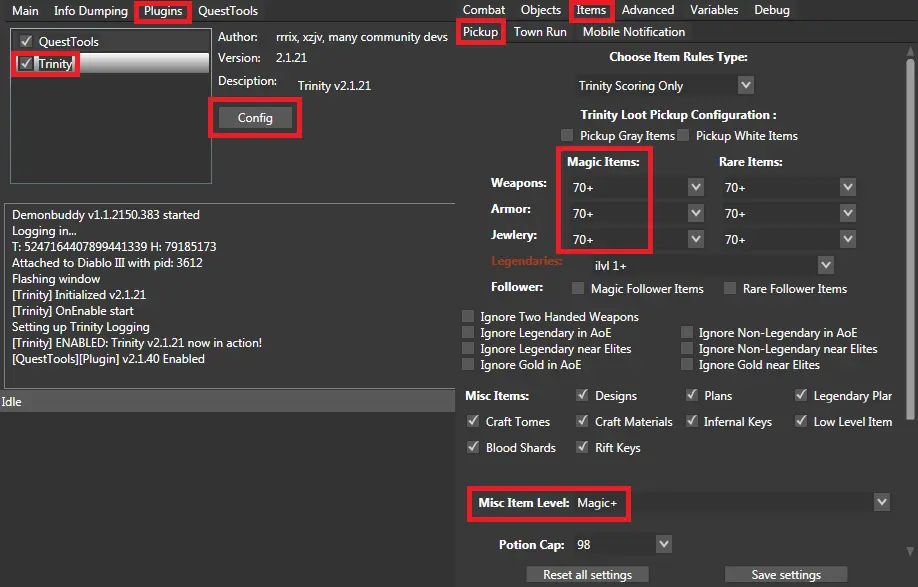
Task: Open the Legendaries ilvl dropdown
Action: coord(825,265)
